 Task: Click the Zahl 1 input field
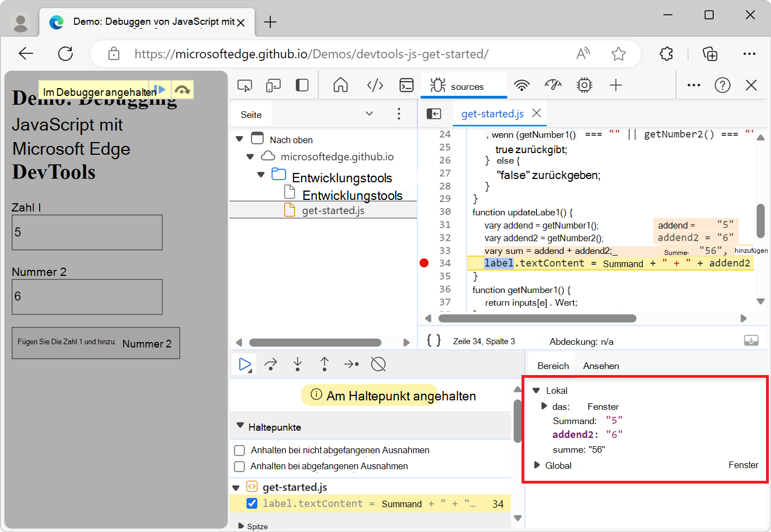tap(87, 232)
